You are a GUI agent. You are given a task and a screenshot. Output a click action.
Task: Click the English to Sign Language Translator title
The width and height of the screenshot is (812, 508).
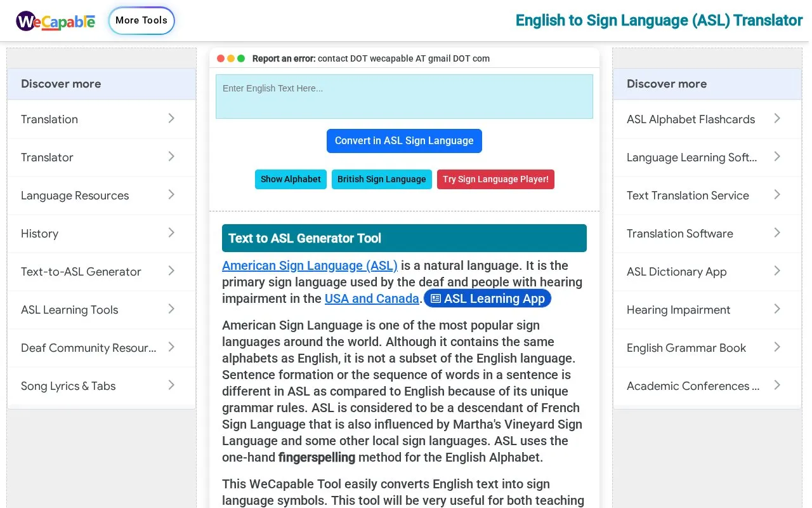(659, 20)
